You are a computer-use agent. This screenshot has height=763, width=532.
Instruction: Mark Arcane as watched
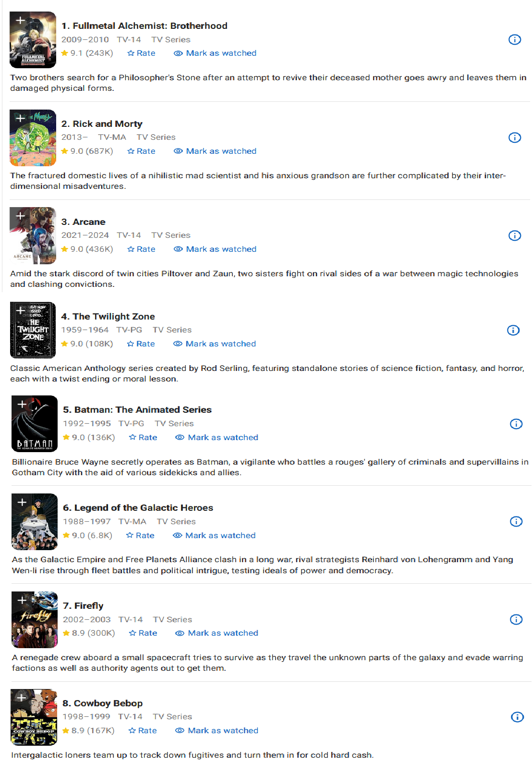(215, 249)
